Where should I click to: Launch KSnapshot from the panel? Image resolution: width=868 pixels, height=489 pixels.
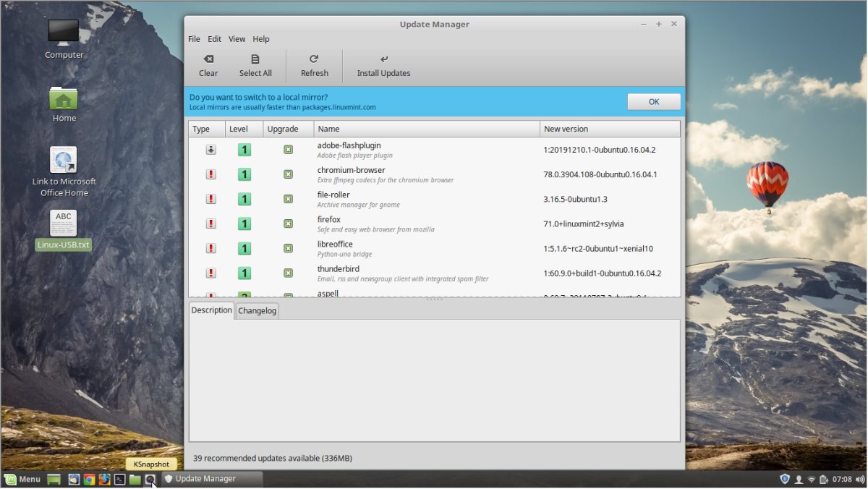(150, 479)
